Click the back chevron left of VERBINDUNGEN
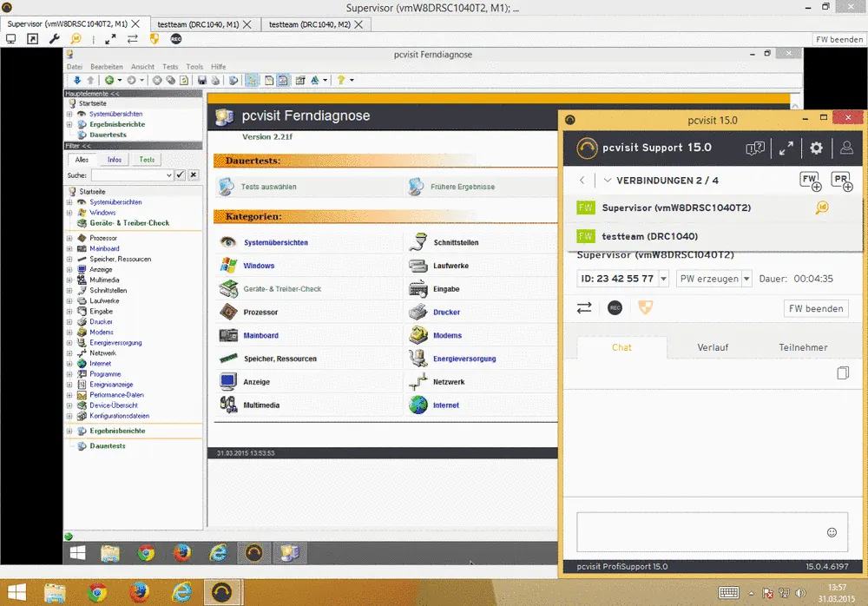868x606 pixels. [x=582, y=181]
